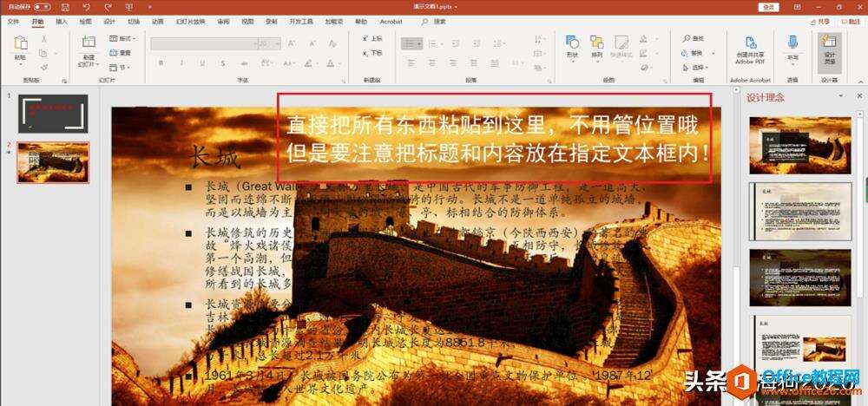Image resolution: width=868 pixels, height=406 pixels.
Task: Toggle the AutoSave 自动保存 switch
Action: [x=42, y=7]
